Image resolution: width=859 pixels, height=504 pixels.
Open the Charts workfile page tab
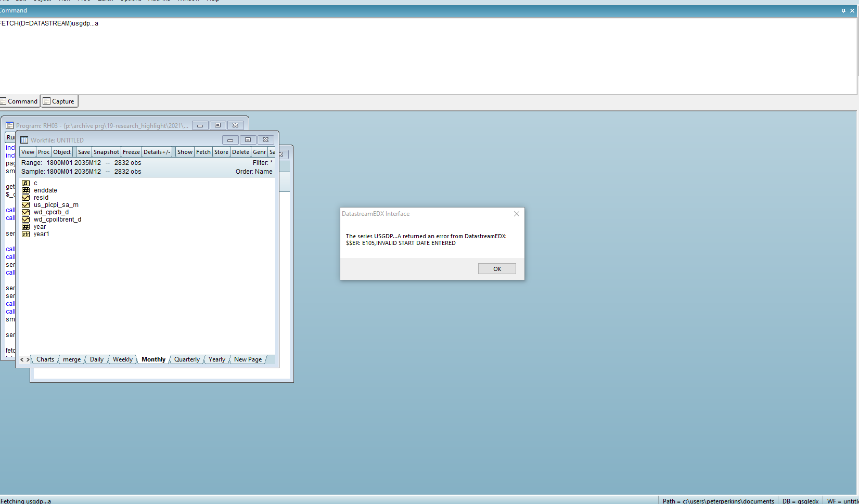45,359
